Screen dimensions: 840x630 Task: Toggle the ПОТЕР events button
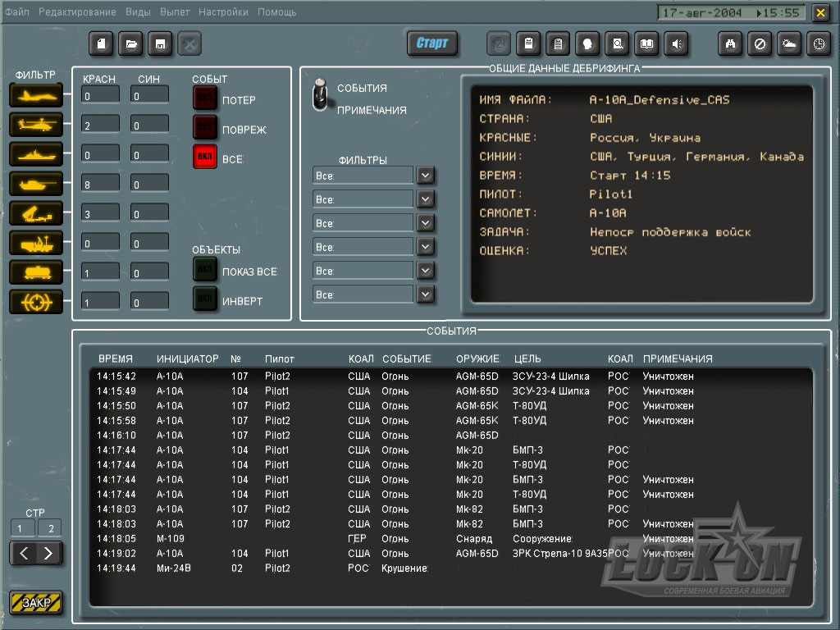(205, 98)
